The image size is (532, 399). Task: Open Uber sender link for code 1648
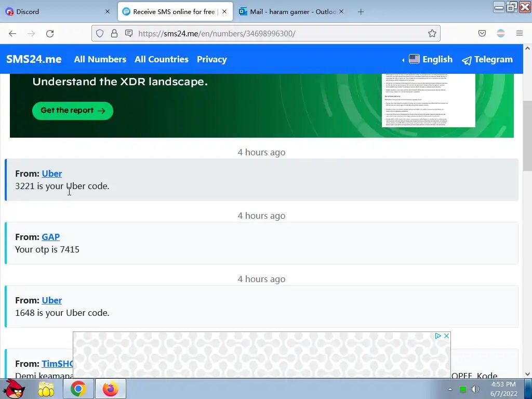coord(51,300)
